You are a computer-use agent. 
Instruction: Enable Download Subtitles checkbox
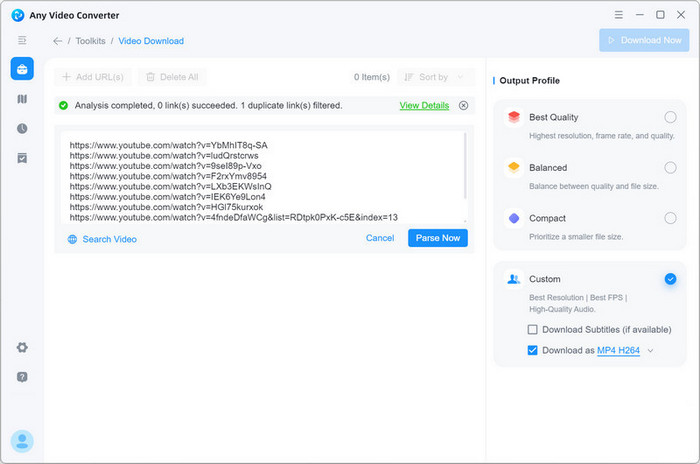(533, 329)
